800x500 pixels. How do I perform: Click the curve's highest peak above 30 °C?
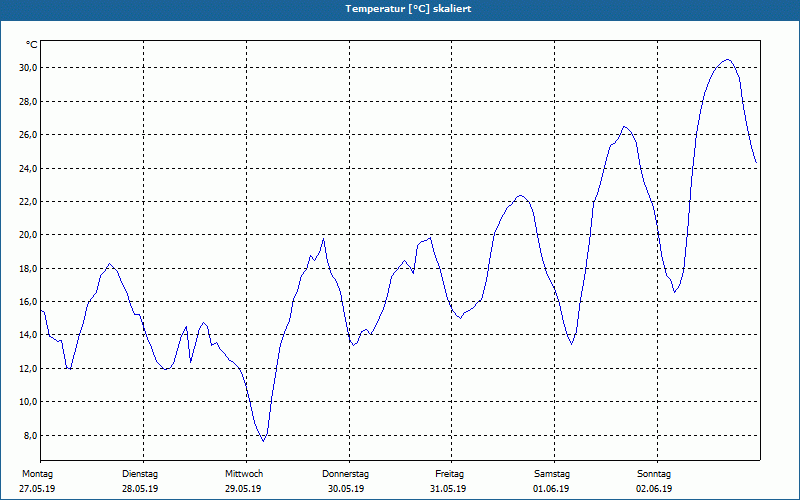point(728,60)
